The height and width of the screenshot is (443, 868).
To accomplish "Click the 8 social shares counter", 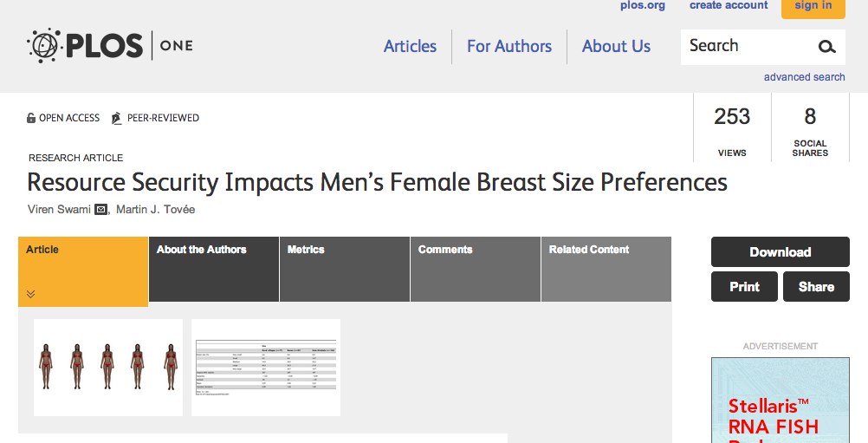I will 810,128.
